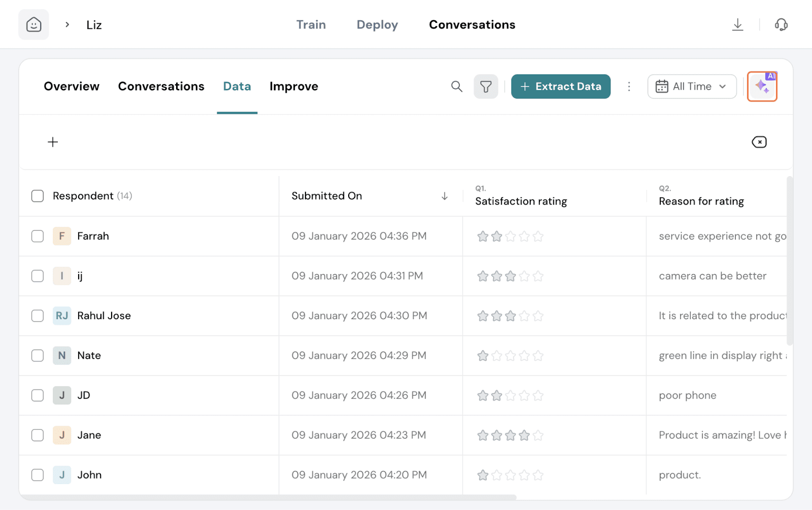Click the bot smiley home icon

pos(33,24)
